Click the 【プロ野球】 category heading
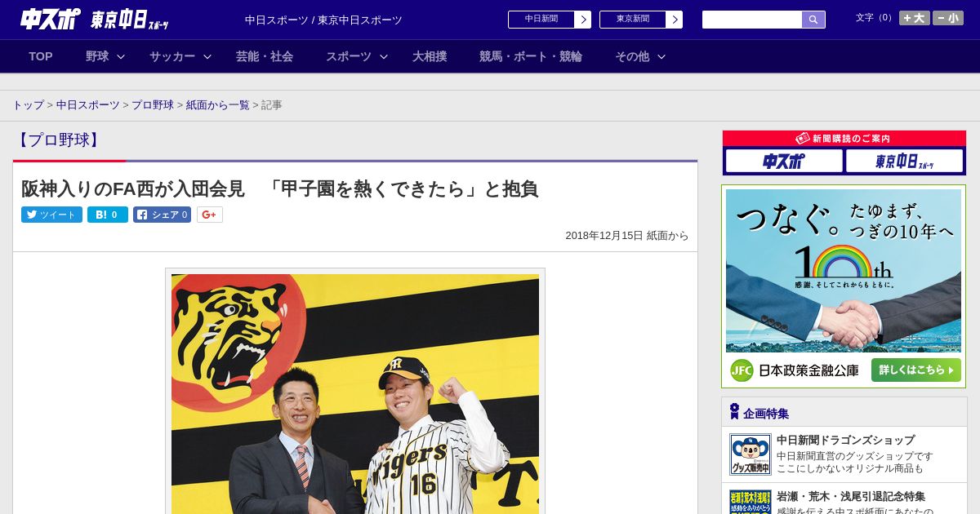This screenshot has height=514, width=980. pyautogui.click(x=59, y=140)
